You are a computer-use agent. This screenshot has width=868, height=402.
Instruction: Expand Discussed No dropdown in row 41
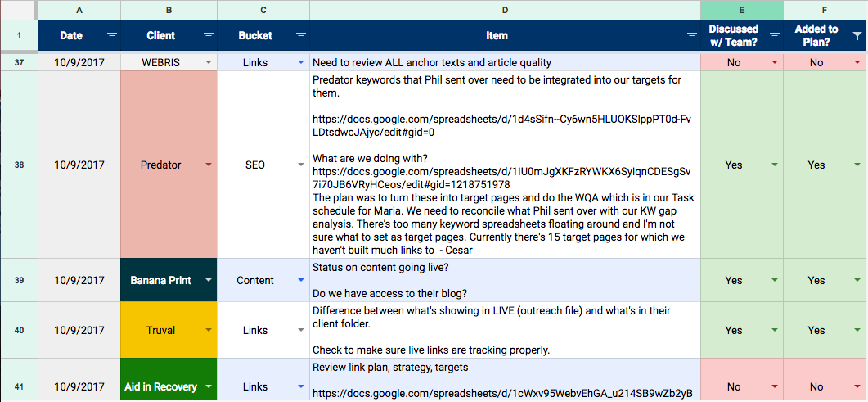coord(775,386)
